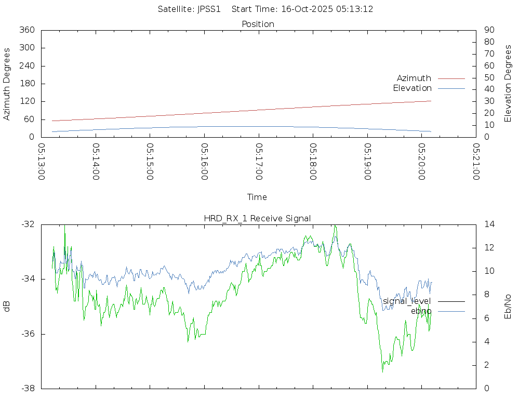Click the blue Elevation legend line sample
The image size is (532, 399).
(x=451, y=88)
